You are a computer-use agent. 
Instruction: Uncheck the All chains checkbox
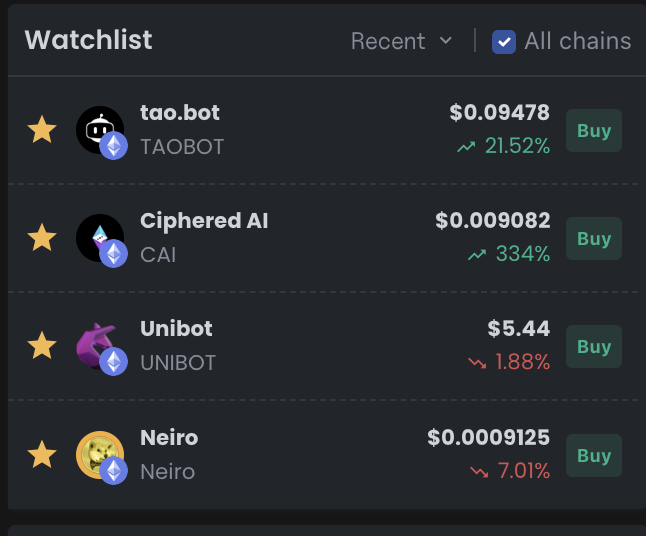(x=504, y=42)
